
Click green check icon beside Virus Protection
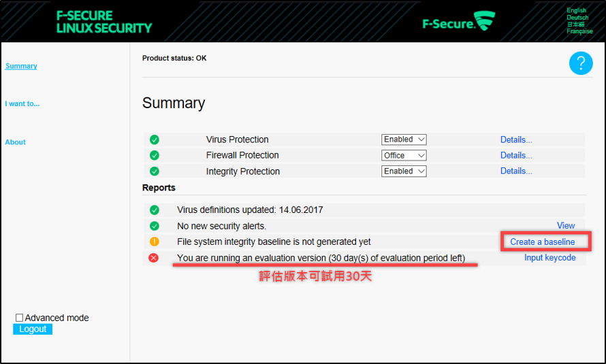[x=155, y=139]
